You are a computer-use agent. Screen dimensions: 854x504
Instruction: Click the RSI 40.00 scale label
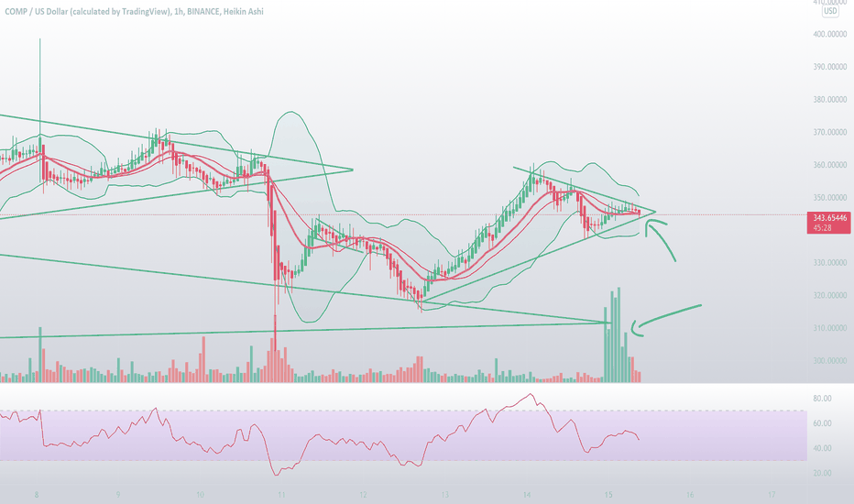[x=822, y=448]
